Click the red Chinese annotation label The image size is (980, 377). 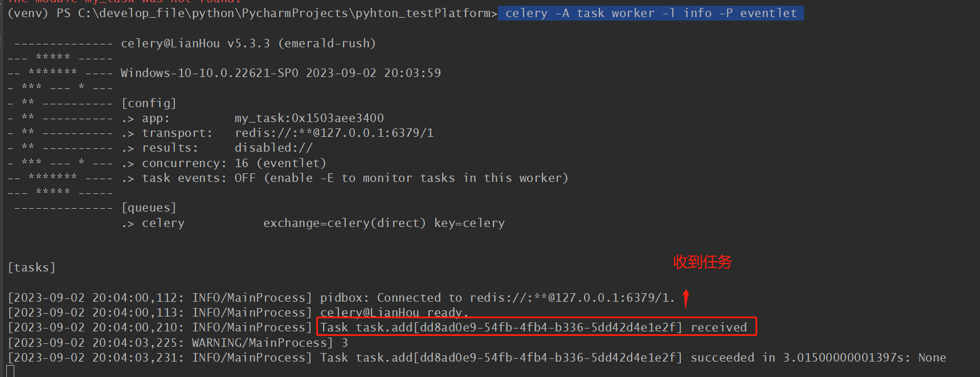(x=702, y=262)
